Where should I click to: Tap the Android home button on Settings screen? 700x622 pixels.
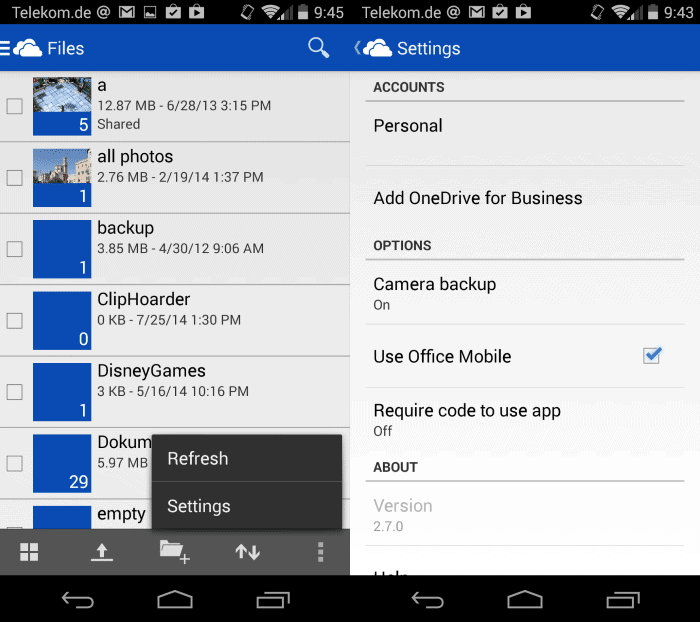click(525, 599)
